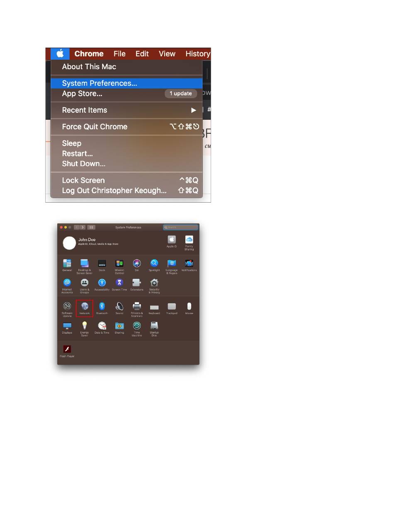Screen dimensions: 394x532
Task: Open Software Update pane
Action: [x=67, y=310]
